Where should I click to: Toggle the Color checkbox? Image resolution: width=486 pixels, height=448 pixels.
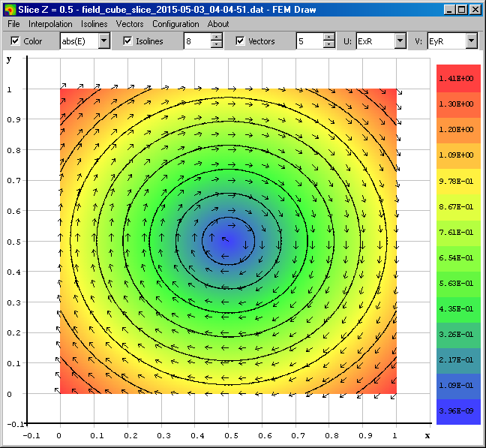click(x=15, y=41)
